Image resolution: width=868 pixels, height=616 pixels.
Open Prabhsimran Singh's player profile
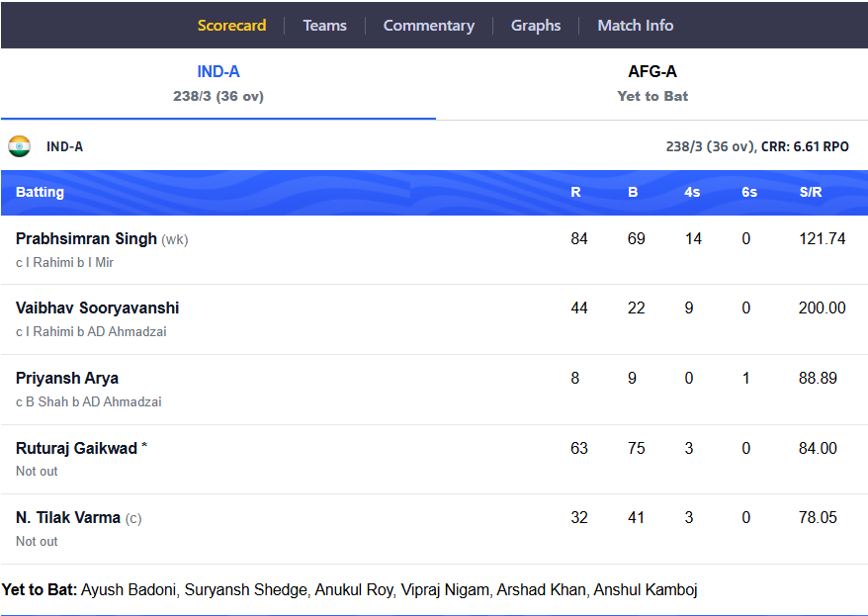(86, 238)
